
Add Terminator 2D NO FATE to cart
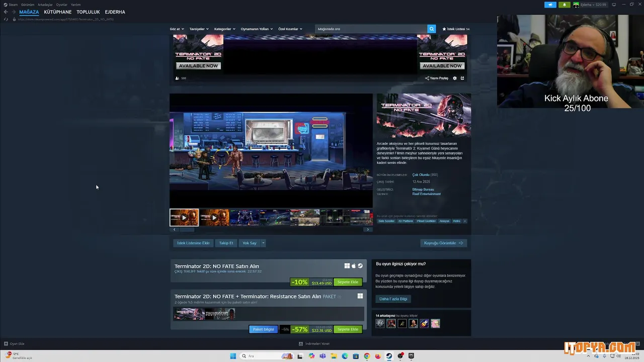click(348, 282)
